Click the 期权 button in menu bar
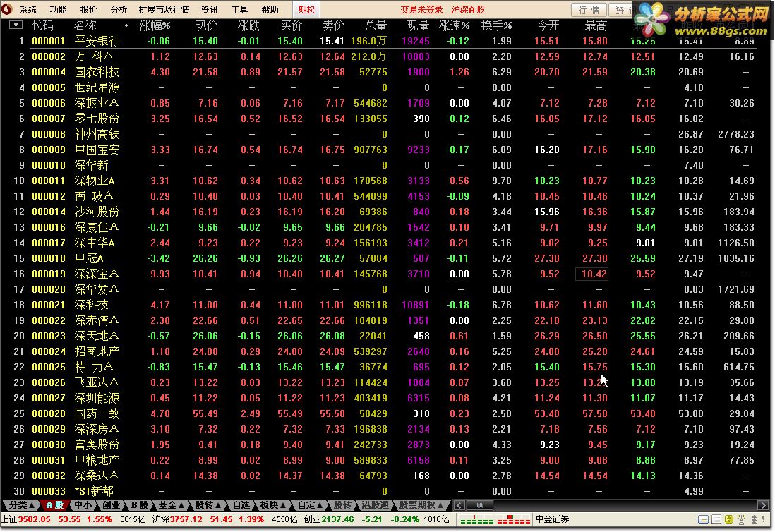Screen dimensions: 775x532 (306, 9)
